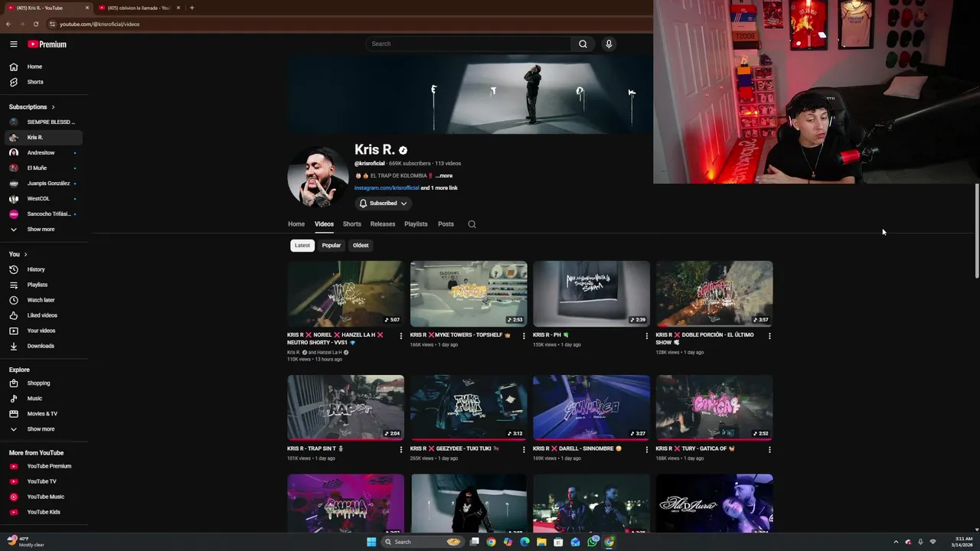
Task: Open Andresitow subscription channel
Action: click(43, 153)
